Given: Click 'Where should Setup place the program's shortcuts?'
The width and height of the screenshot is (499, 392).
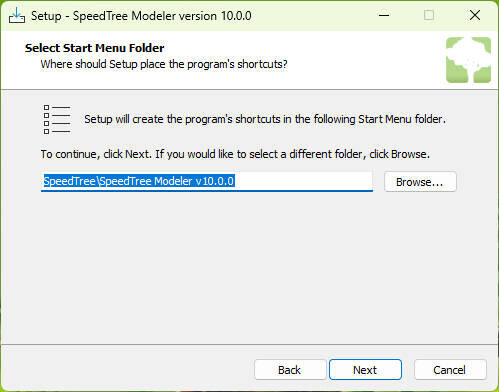Looking at the screenshot, I should [164, 64].
